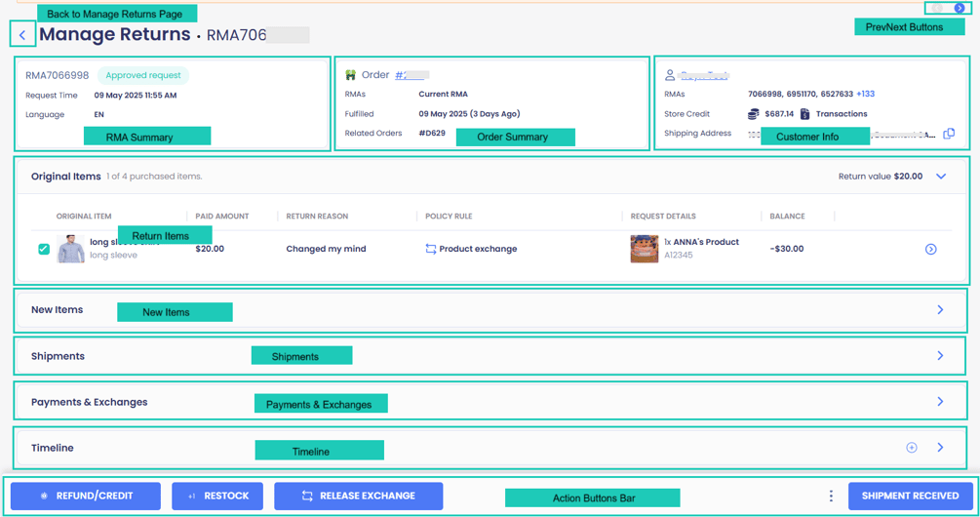Click the store credit coins icon
The image size is (980, 517).
[x=754, y=114]
